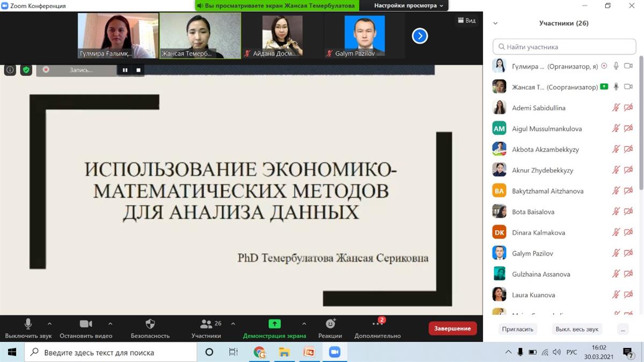Stop the recording
The height and width of the screenshot is (362, 644).
[x=138, y=70]
